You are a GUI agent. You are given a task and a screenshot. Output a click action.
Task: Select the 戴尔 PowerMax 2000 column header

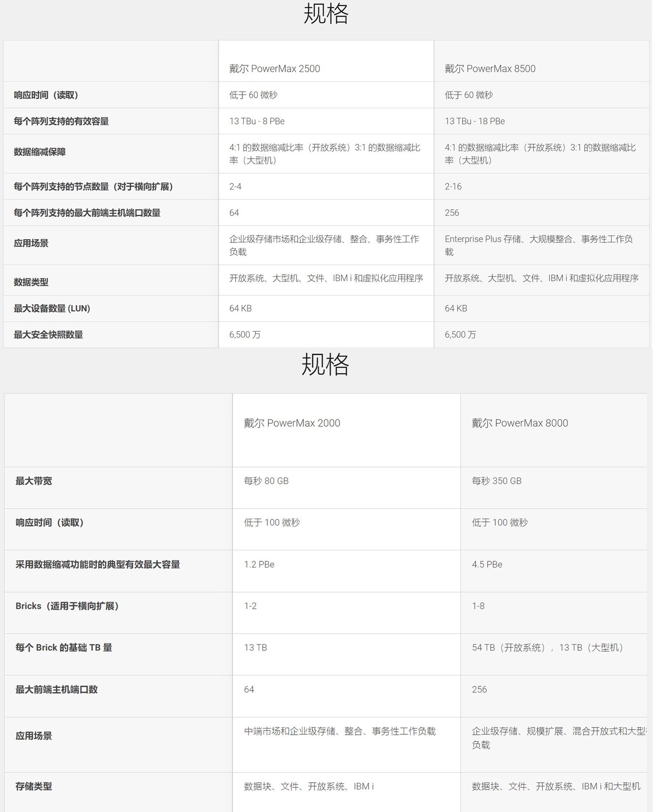[x=292, y=423]
